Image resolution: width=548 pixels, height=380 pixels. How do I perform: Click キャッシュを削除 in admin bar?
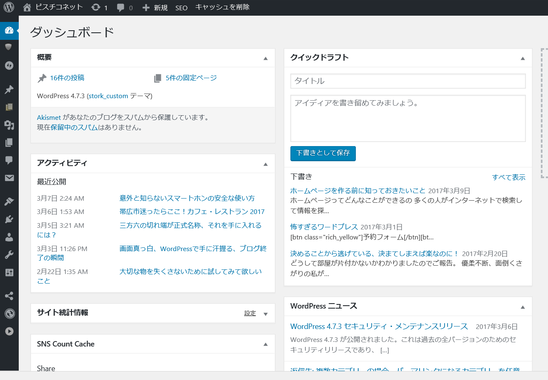222,7
